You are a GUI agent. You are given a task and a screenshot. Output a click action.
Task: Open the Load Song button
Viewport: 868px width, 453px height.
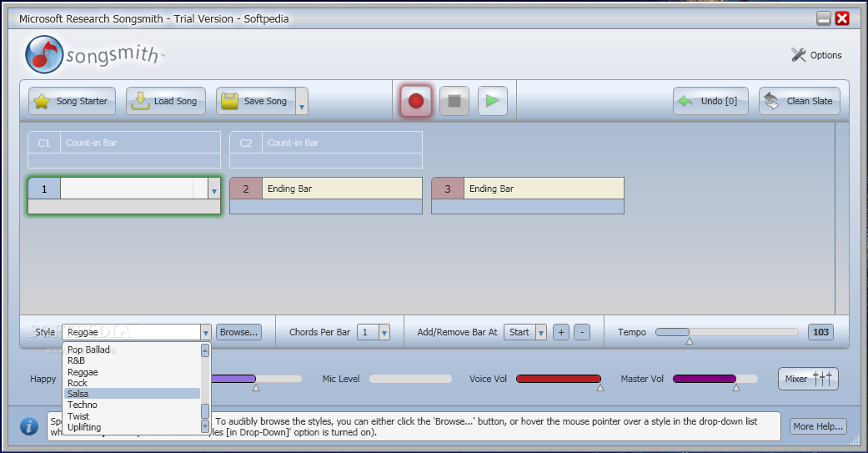click(x=166, y=101)
